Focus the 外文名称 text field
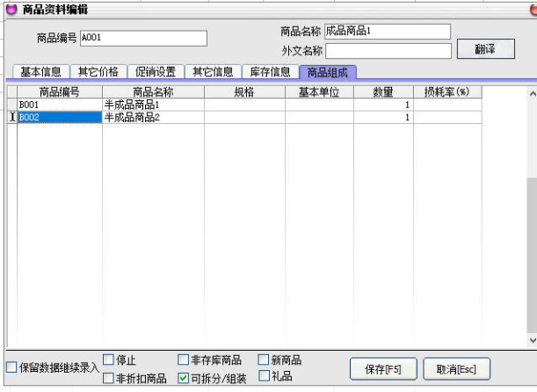The width and height of the screenshot is (537, 392). click(387, 50)
